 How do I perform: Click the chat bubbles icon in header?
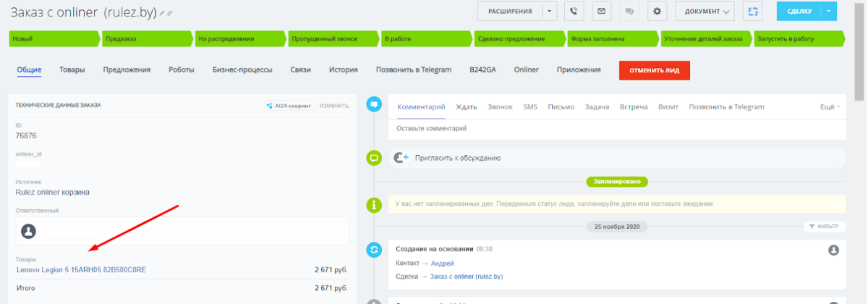point(629,12)
